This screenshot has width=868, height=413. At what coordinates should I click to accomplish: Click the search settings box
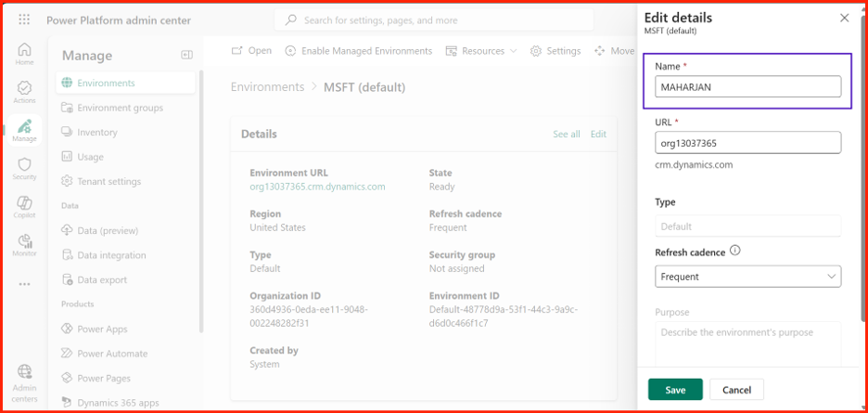[x=434, y=20]
